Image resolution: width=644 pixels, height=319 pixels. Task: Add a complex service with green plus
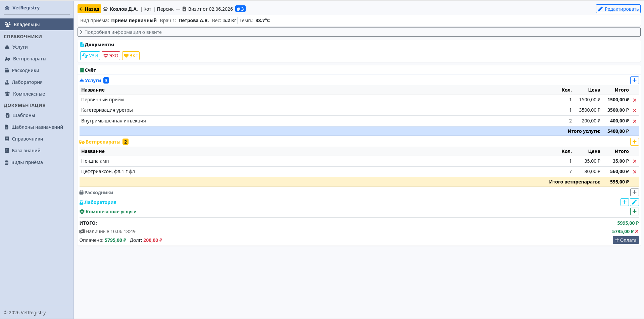[634, 211]
